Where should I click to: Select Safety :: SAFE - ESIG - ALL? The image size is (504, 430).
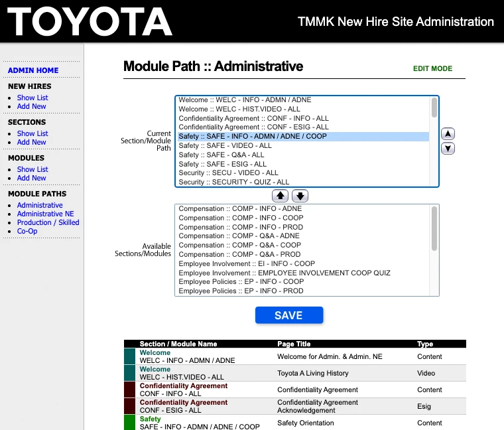point(304,164)
